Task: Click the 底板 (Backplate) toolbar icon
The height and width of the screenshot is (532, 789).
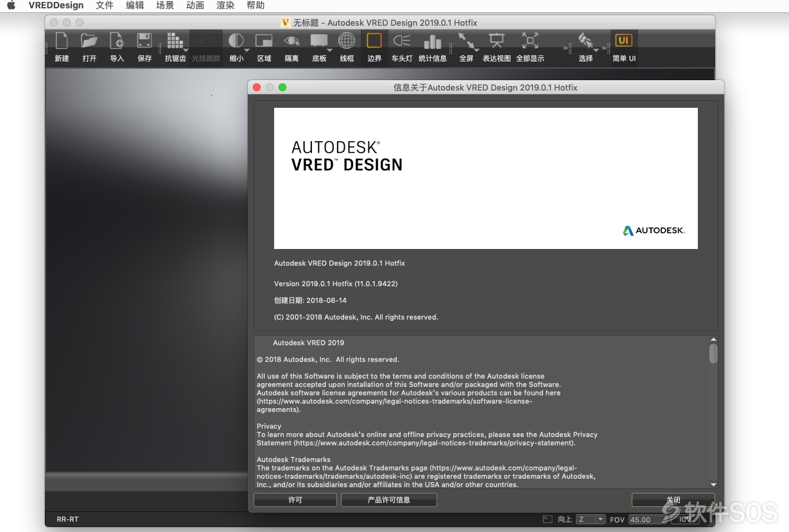Action: coord(319,41)
